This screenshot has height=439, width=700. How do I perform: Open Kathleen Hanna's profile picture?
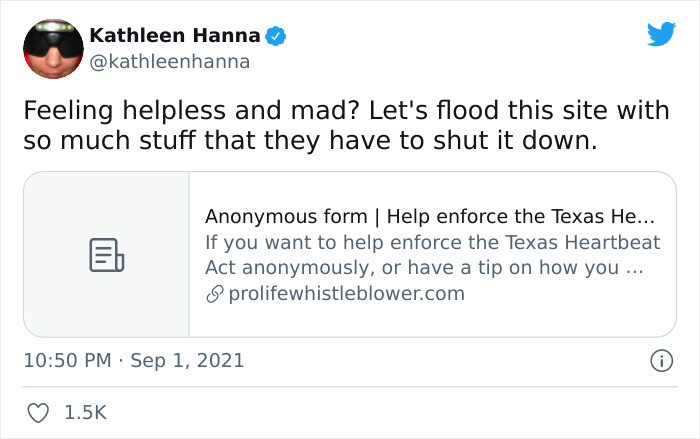click(x=53, y=49)
